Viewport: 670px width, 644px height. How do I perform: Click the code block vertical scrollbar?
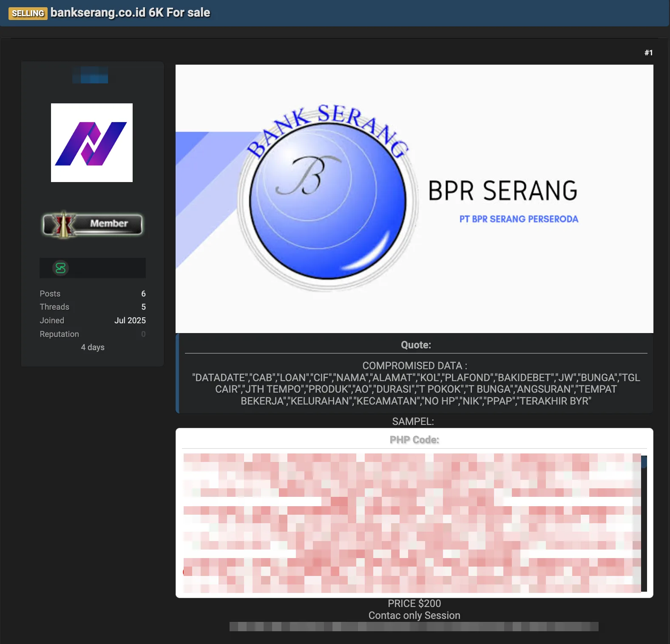644,523
